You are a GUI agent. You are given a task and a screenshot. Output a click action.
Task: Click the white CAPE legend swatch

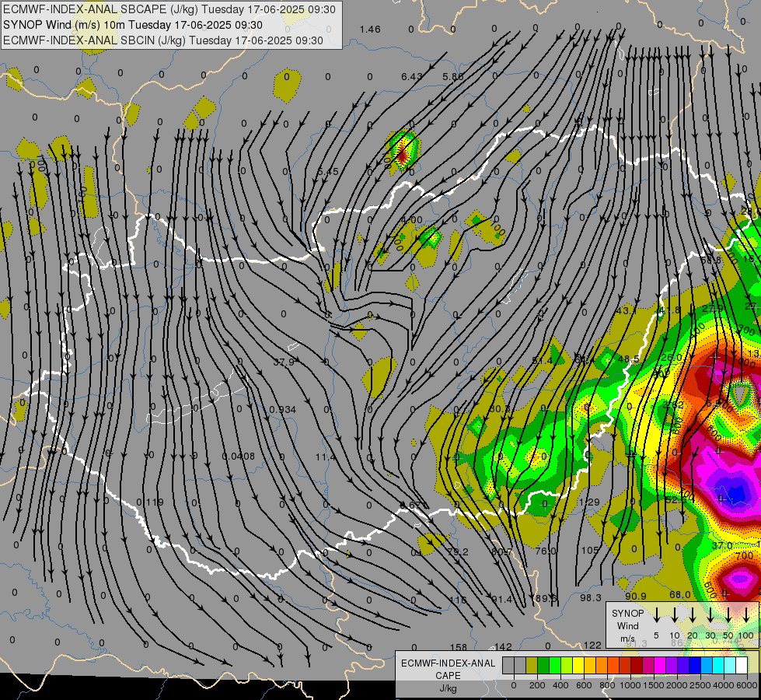(x=741, y=665)
